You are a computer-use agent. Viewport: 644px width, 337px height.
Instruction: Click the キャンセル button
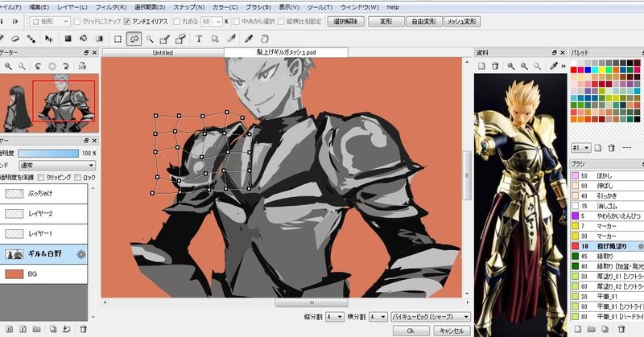pyautogui.click(x=452, y=331)
